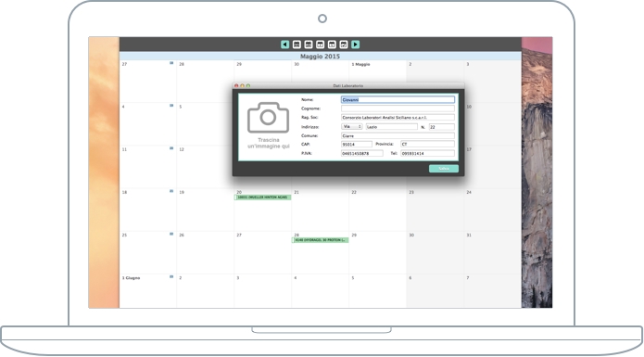Edit the P.IVA field
Image resolution: width=644 pixels, height=357 pixels.
pos(361,153)
